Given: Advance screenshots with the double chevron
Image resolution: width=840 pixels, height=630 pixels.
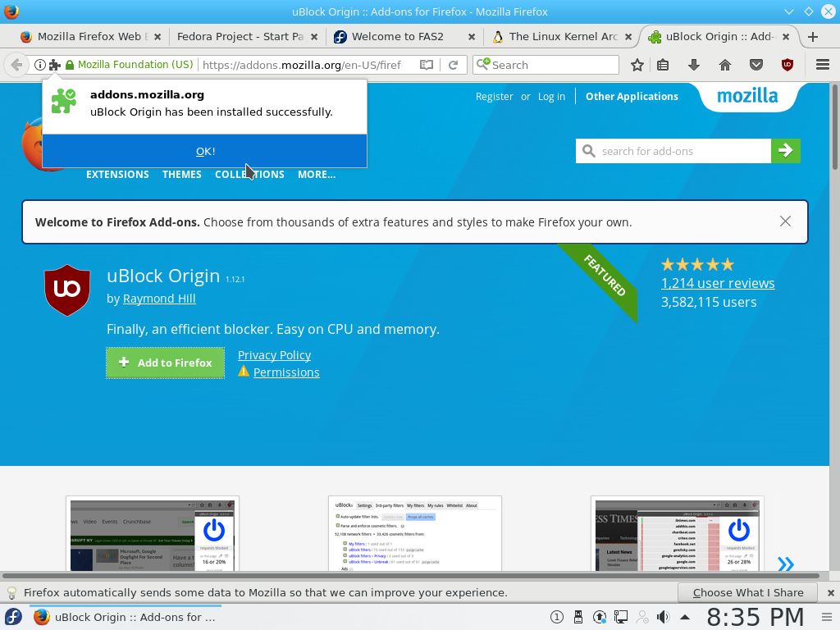Looking at the screenshot, I should (785, 564).
